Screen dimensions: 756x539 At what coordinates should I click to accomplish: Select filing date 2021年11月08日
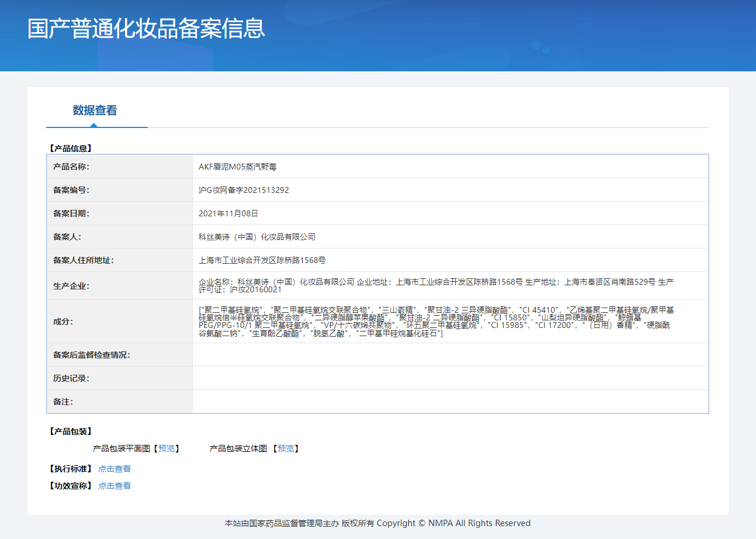pos(228,213)
